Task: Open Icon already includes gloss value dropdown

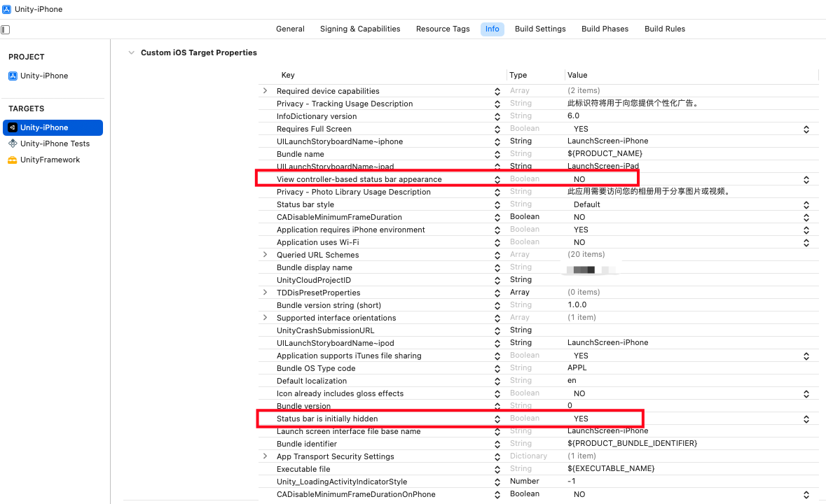Action: tap(806, 394)
